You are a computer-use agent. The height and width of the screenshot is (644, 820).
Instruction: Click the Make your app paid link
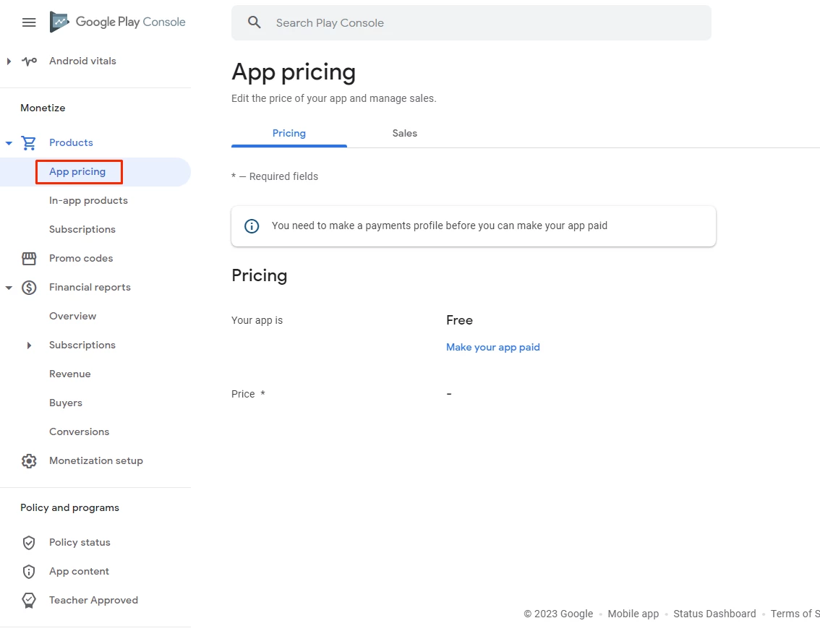tap(493, 348)
